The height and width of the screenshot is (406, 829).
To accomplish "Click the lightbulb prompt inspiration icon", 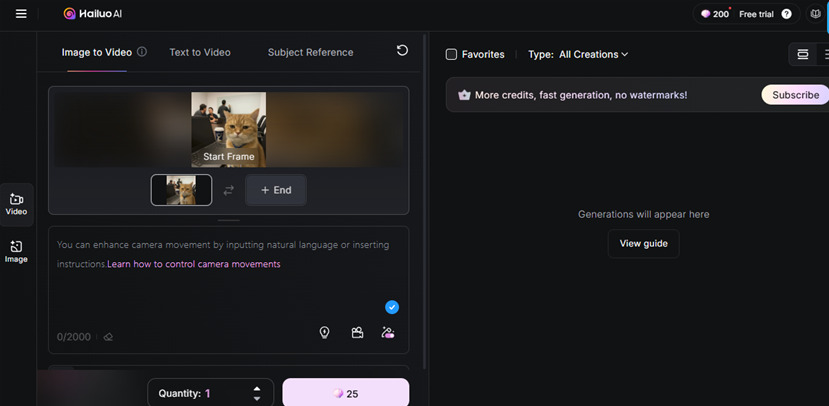I will click(324, 333).
